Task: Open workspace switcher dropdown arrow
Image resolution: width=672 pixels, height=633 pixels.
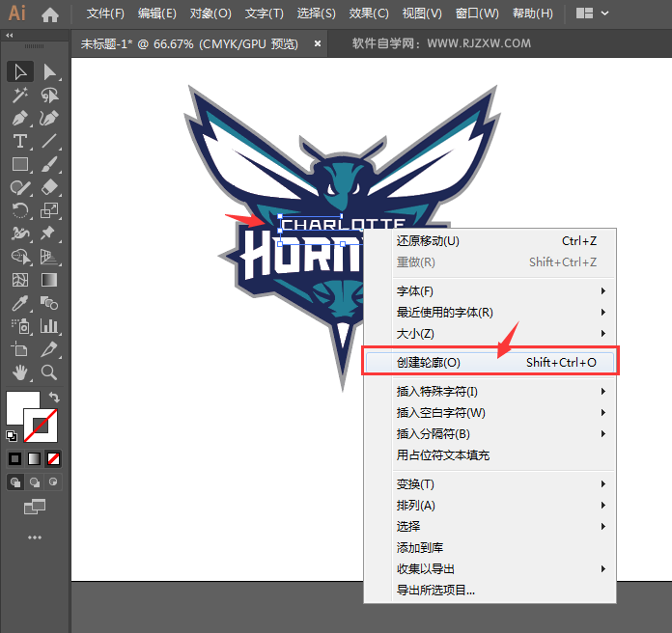Action: [604, 14]
